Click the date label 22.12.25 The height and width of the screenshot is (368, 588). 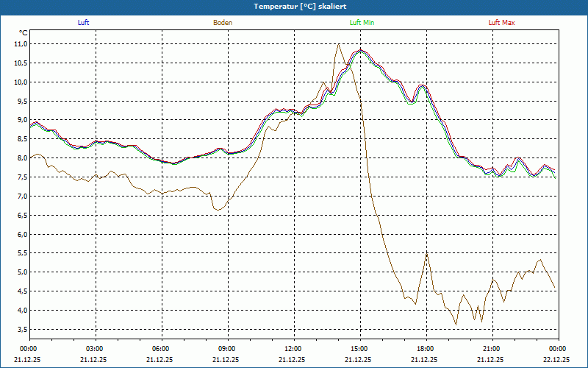pyautogui.click(x=558, y=359)
